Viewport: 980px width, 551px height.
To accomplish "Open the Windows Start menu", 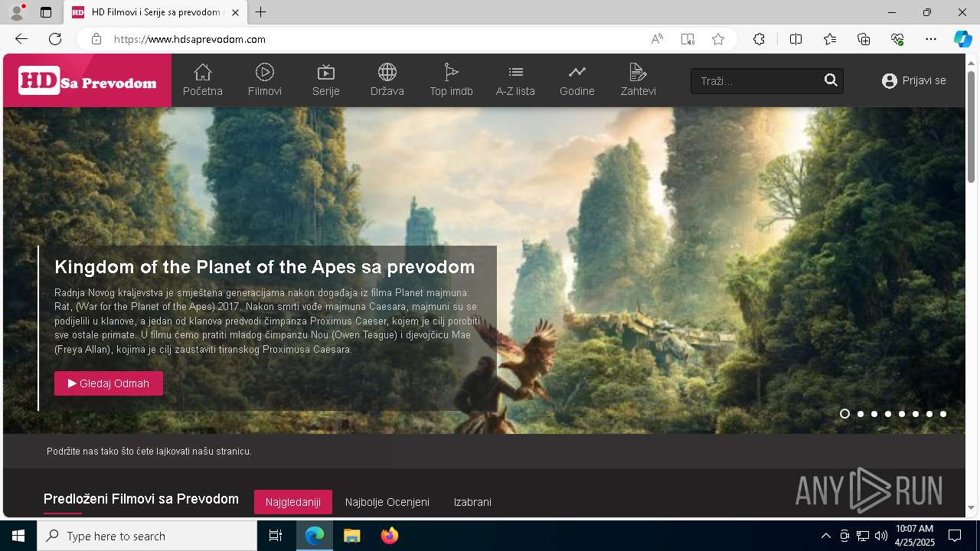I will click(18, 536).
